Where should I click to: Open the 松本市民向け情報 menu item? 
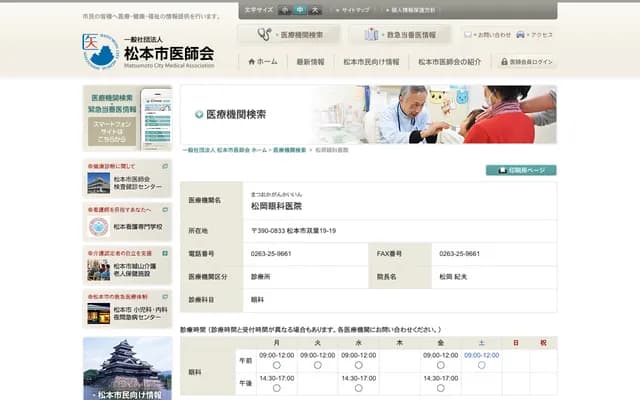pyautogui.click(x=370, y=62)
